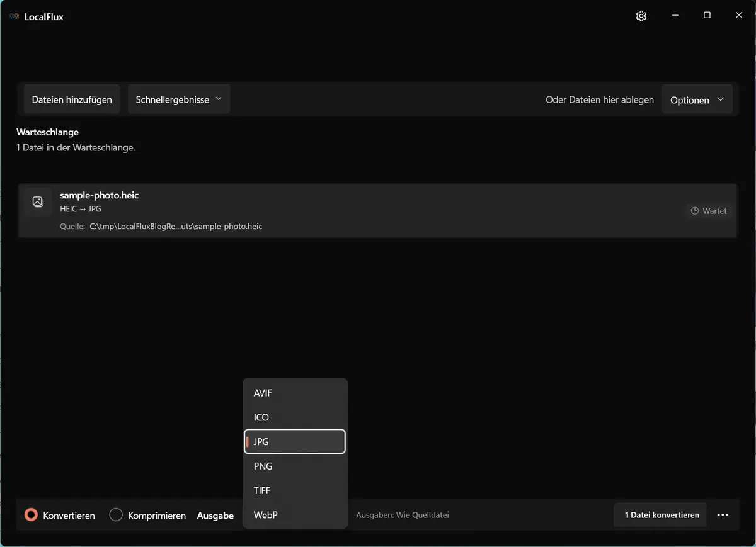Screen dimensions: 756x547
Task: Click the LocalFlux title text
Action: [44, 16]
